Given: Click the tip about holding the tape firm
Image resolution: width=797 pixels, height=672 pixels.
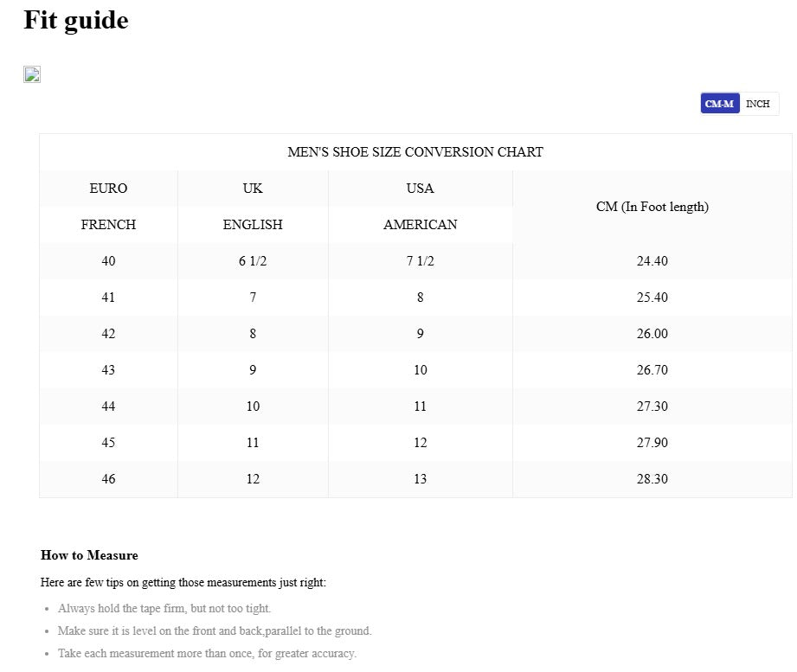Looking at the screenshot, I should tap(164, 609).
